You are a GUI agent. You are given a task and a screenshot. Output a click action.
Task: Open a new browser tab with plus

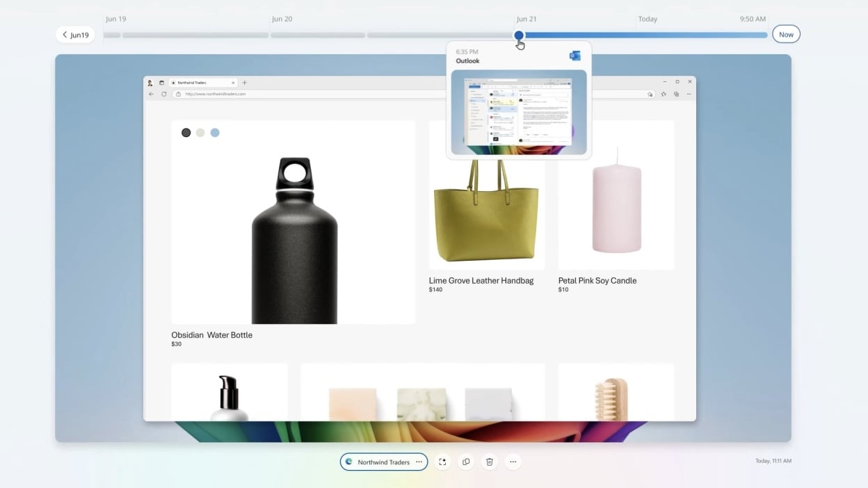pos(244,83)
